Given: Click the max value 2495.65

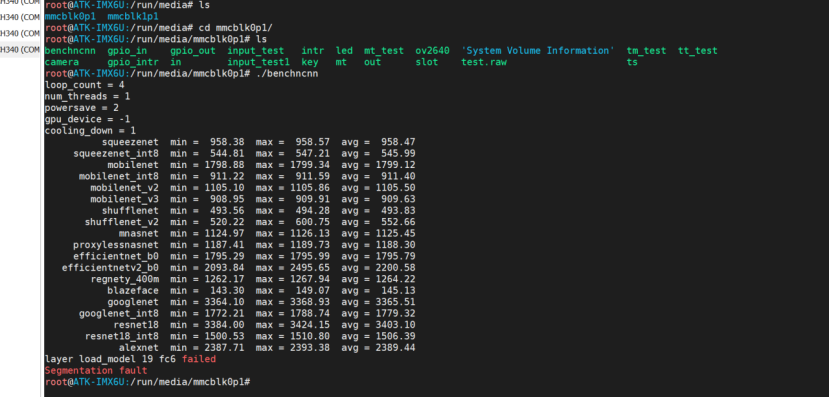Looking at the screenshot, I should (x=310, y=268).
